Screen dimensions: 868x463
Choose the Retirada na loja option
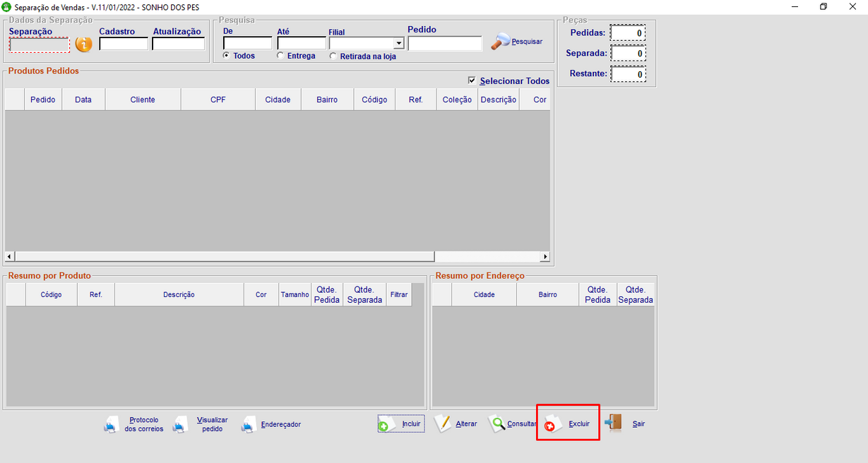(333, 56)
